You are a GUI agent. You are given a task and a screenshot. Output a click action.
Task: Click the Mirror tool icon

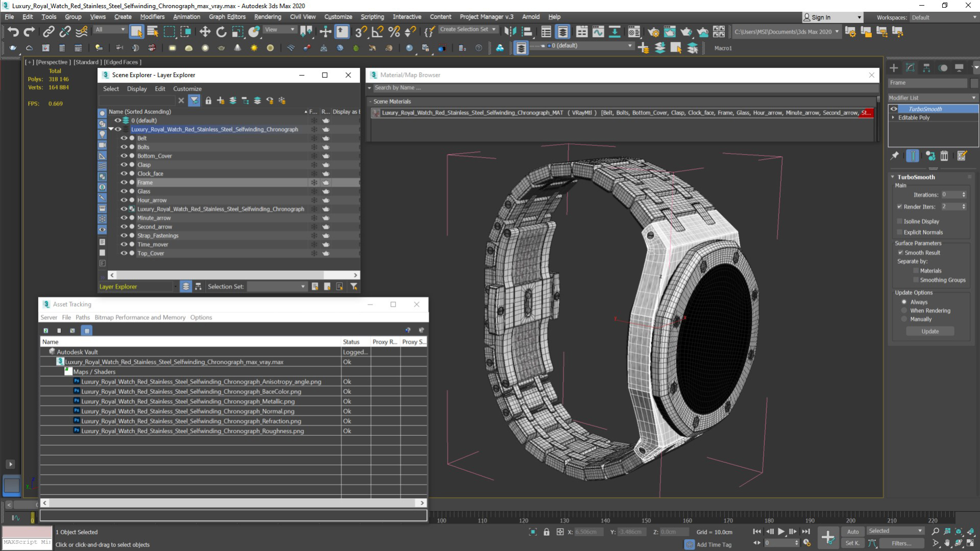[x=509, y=32]
